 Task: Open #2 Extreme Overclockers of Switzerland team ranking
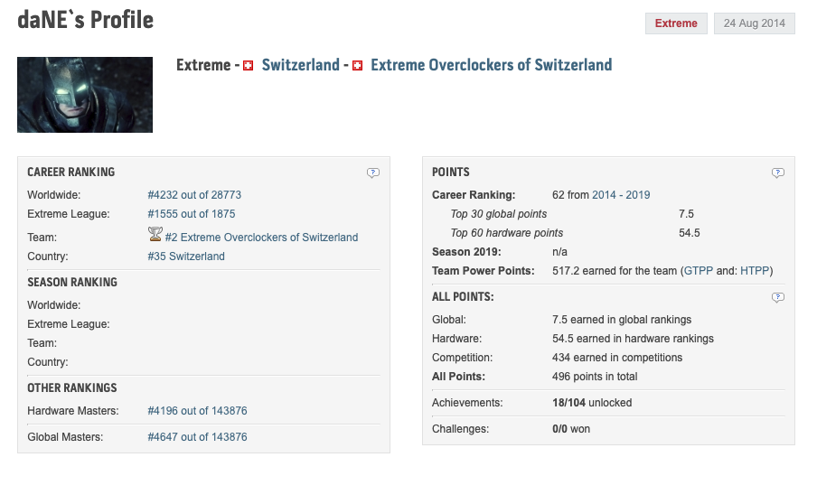click(x=261, y=238)
